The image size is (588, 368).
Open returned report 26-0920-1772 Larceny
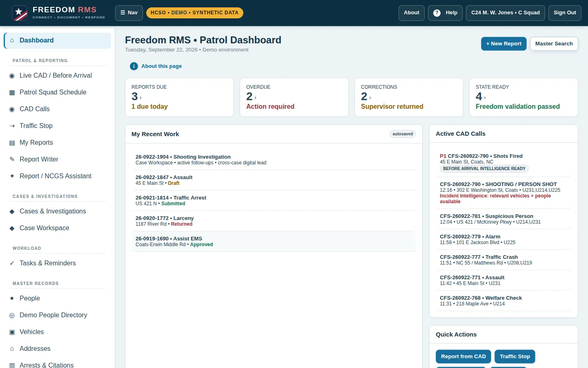click(x=274, y=221)
